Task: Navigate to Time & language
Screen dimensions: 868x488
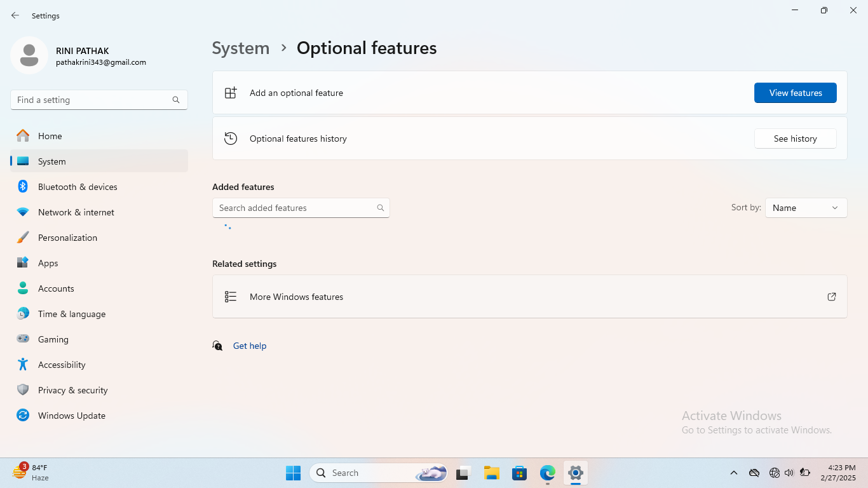Action: coord(72,314)
